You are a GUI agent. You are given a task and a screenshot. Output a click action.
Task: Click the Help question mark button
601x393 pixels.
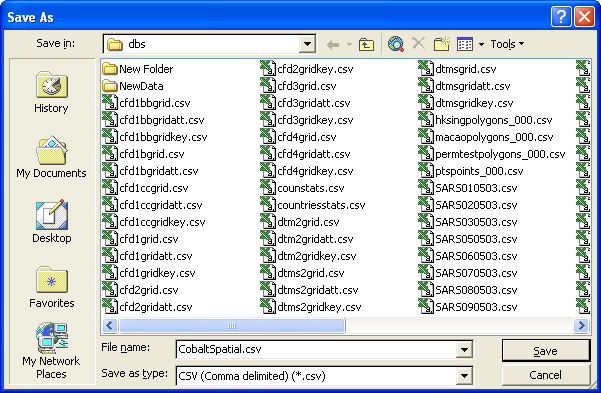pos(561,17)
